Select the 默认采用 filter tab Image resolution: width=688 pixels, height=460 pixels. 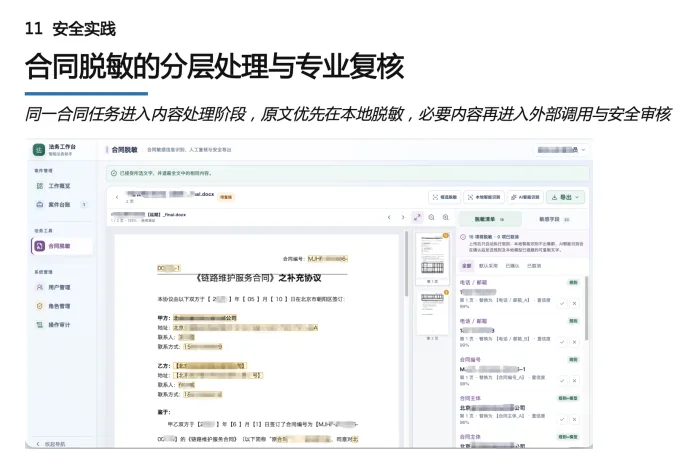pos(488,266)
